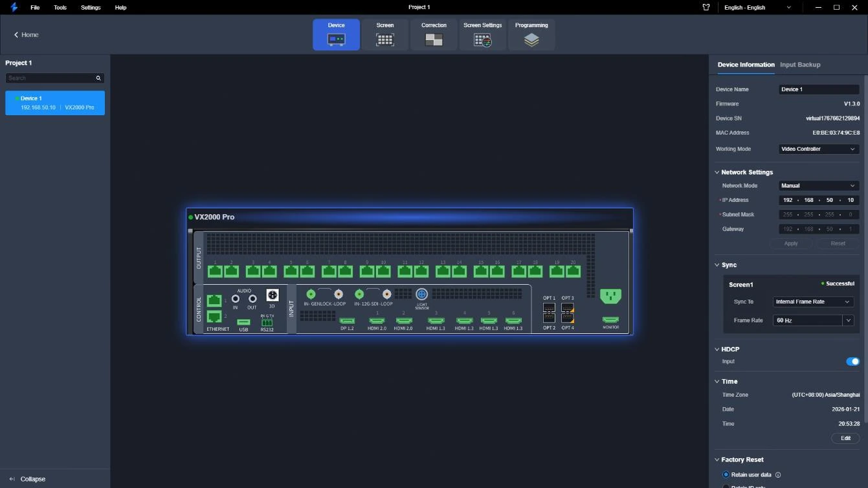Go back to Home
This screenshot has height=488, width=868.
26,35
